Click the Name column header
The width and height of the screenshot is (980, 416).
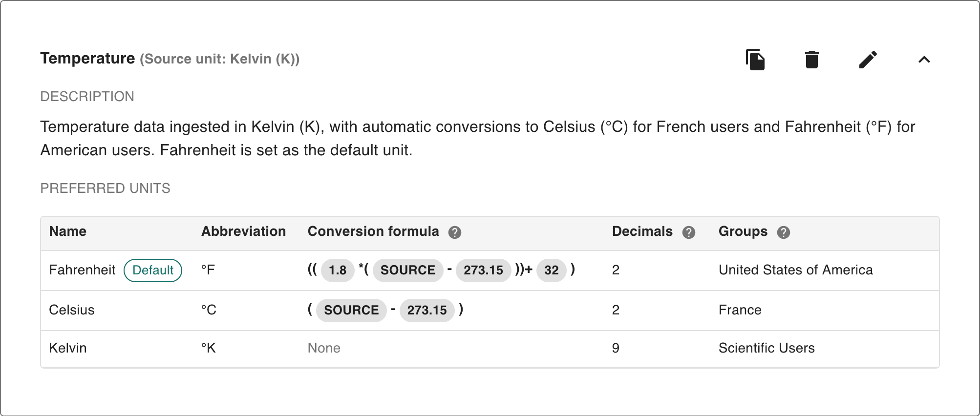point(68,231)
